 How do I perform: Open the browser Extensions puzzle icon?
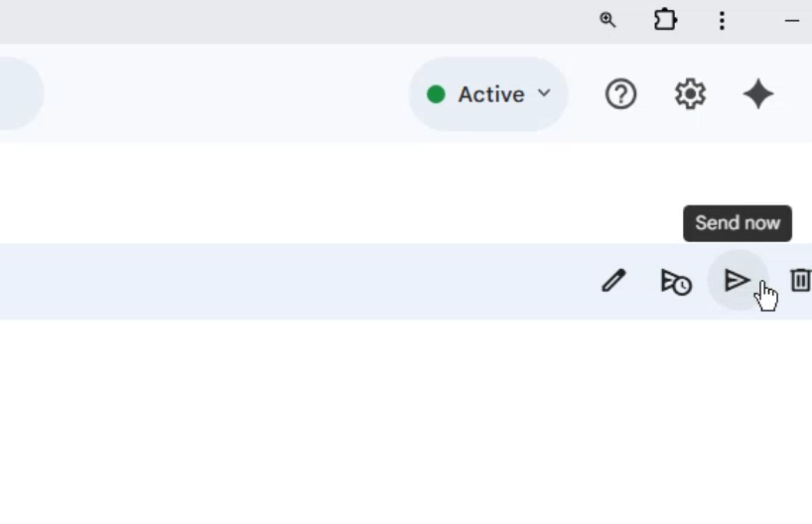pyautogui.click(x=665, y=20)
